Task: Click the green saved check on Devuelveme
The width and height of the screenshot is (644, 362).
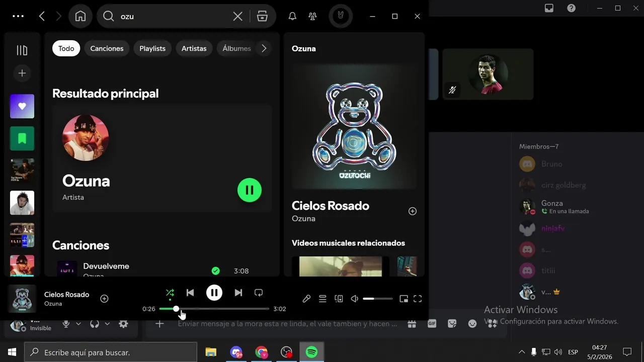Action: [215, 271]
